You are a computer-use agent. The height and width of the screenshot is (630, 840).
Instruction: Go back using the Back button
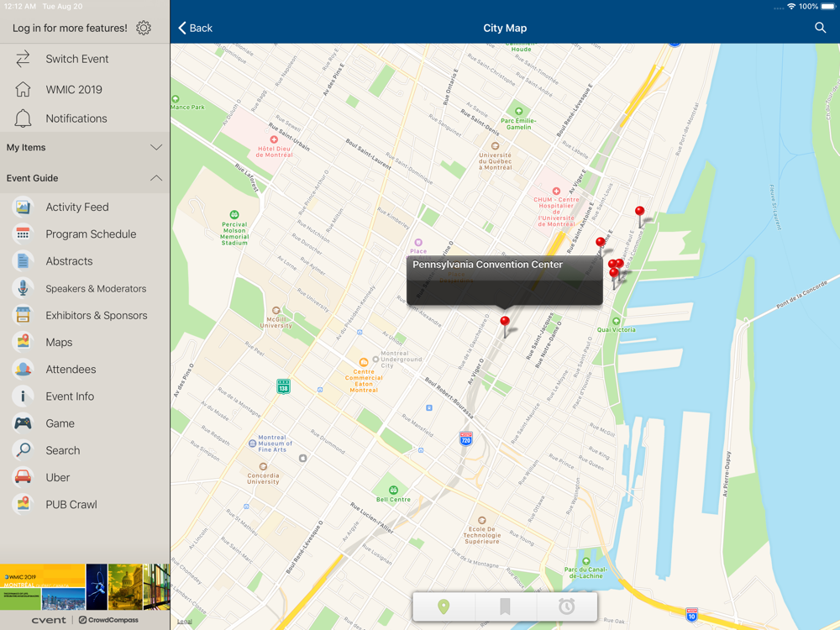click(196, 28)
